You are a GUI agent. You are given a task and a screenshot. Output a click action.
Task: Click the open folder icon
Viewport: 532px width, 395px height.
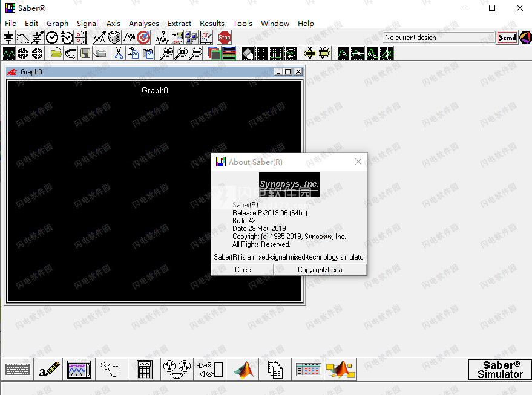pos(56,54)
